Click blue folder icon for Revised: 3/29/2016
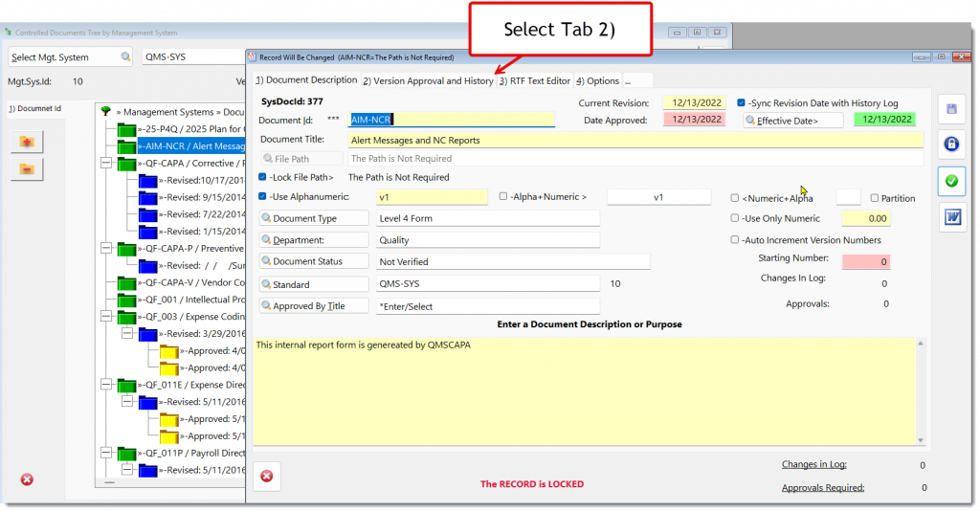This screenshot has height=512, width=980. coord(147,334)
